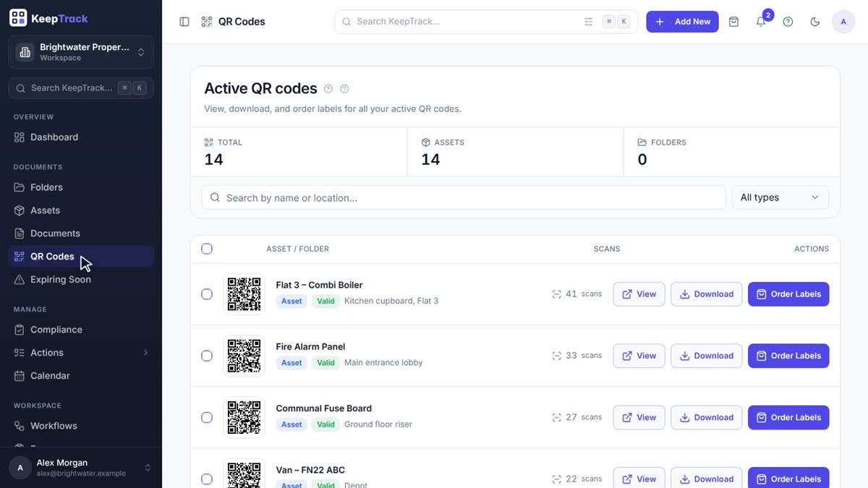Focus the sidebar Search KeepTrack field
Image resolution: width=868 pixels, height=488 pixels.
(x=81, y=88)
